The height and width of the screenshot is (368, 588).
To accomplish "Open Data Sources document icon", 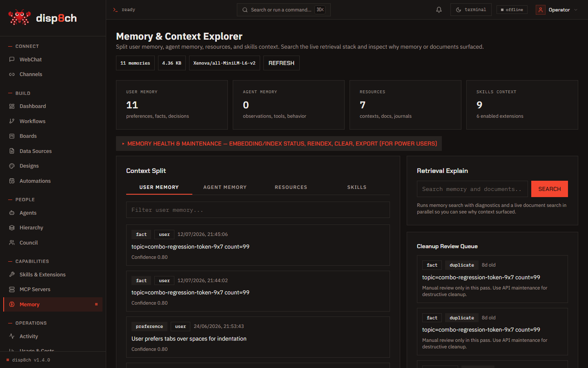I will (x=12, y=151).
